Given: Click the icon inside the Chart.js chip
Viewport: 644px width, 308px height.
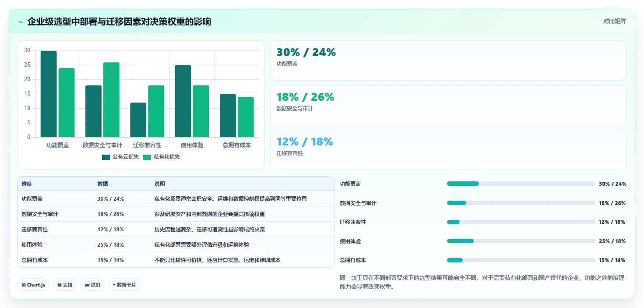Looking at the screenshot, I should (24, 285).
